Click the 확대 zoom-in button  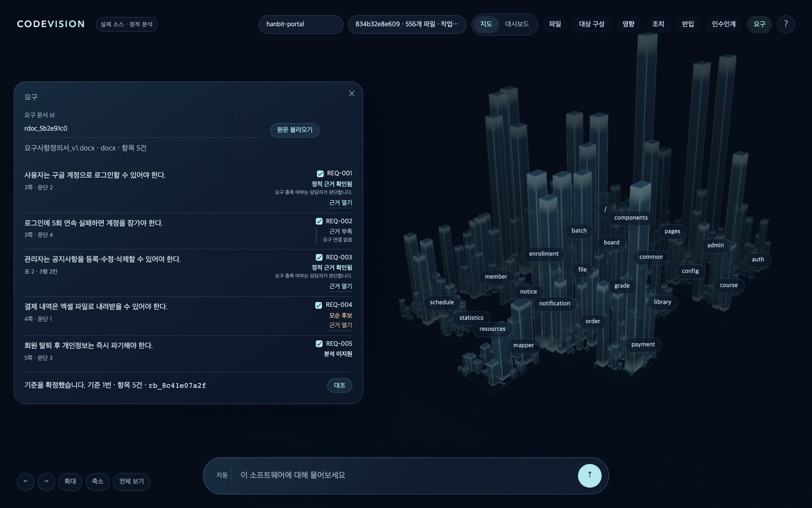click(70, 481)
